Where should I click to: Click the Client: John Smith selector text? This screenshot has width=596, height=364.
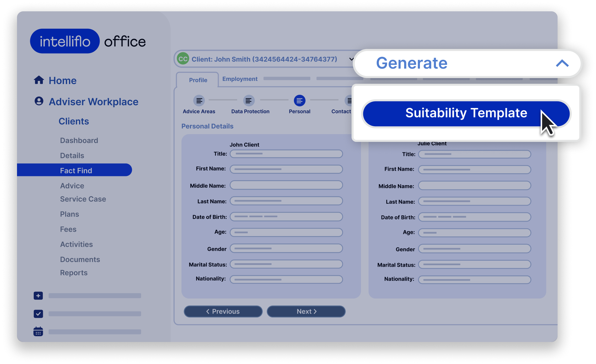pyautogui.click(x=264, y=59)
